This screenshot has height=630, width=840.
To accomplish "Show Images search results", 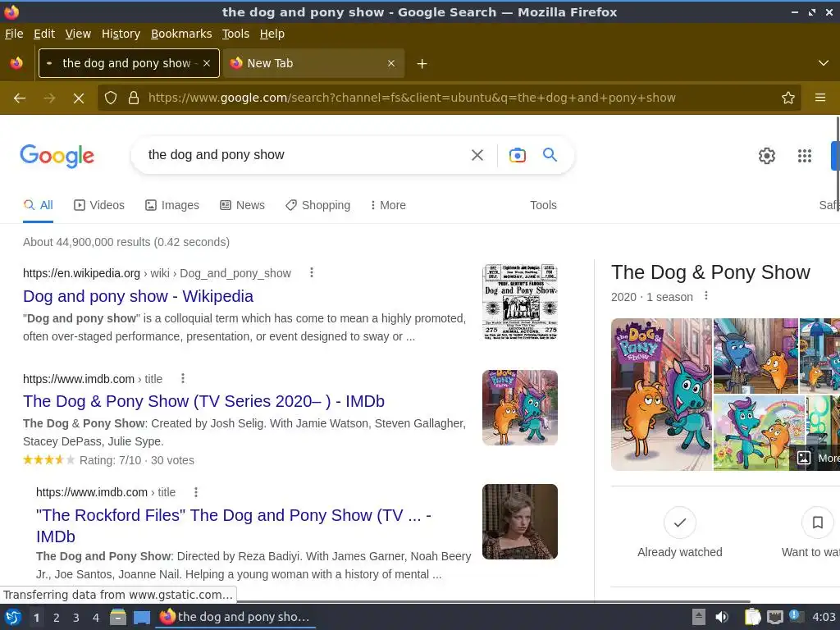I will (x=172, y=205).
